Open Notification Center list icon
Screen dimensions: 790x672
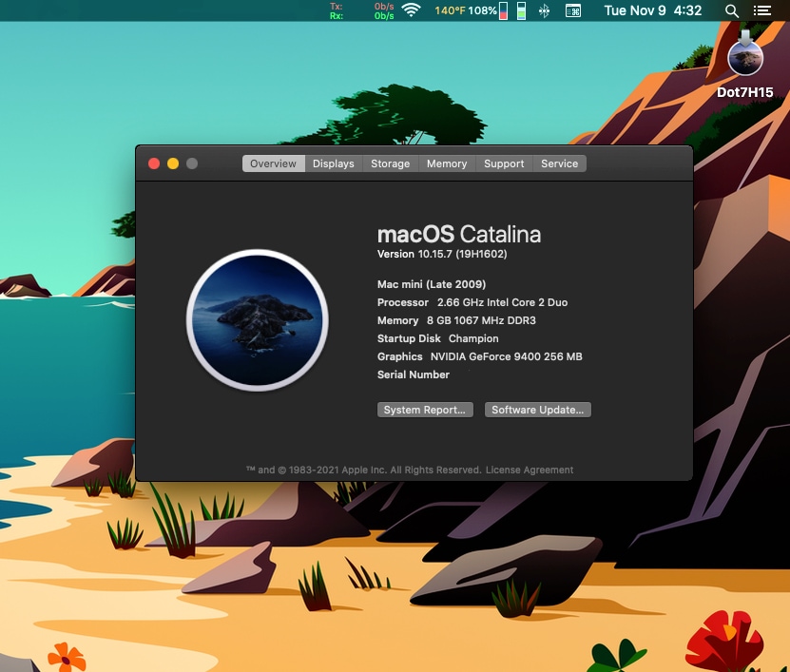click(761, 10)
